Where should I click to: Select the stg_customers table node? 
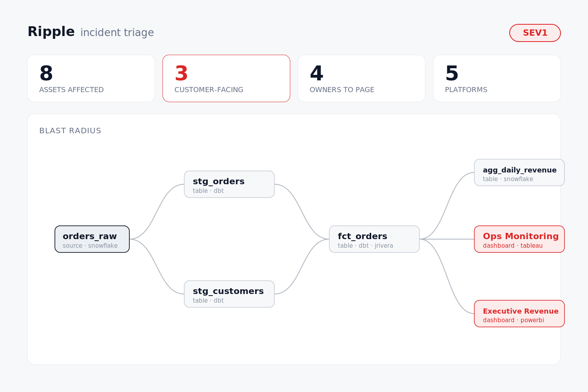229,294
